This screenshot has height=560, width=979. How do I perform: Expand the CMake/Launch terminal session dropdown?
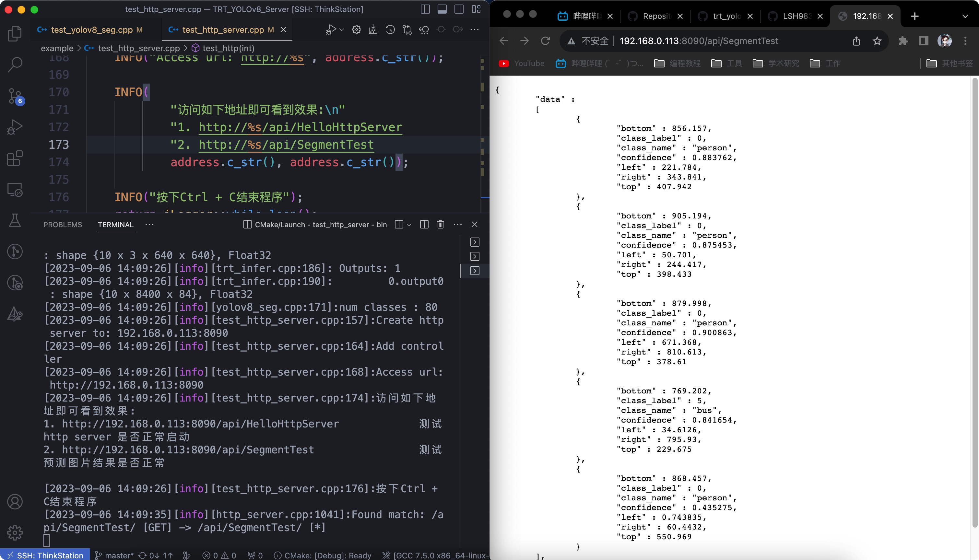(408, 224)
